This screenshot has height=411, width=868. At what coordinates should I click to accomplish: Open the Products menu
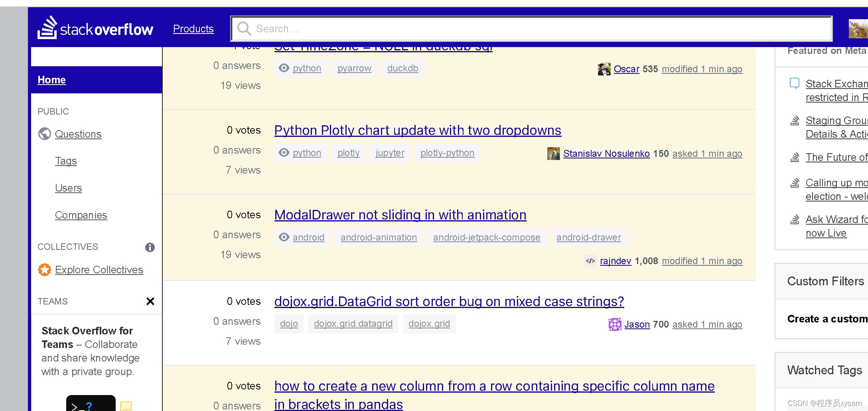pos(193,28)
